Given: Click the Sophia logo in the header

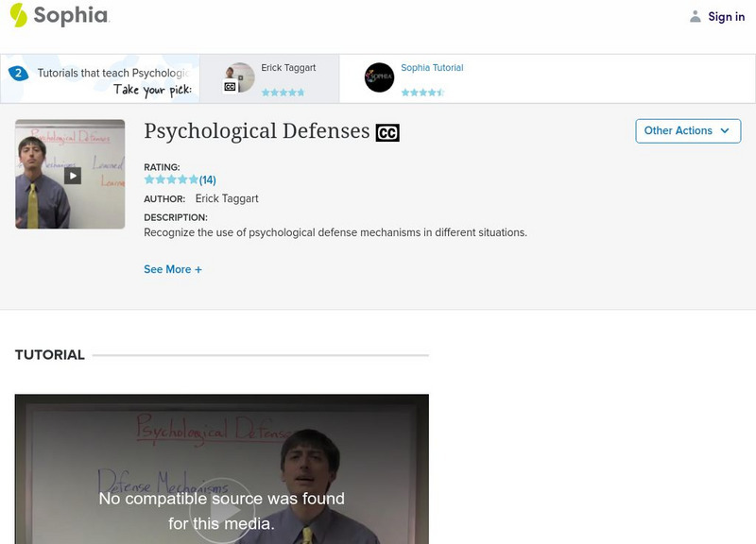Looking at the screenshot, I should (55, 16).
